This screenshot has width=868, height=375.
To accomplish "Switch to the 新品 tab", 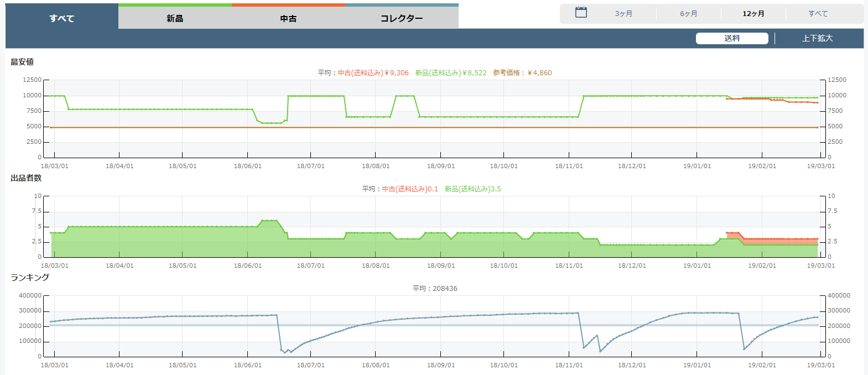I will (175, 18).
